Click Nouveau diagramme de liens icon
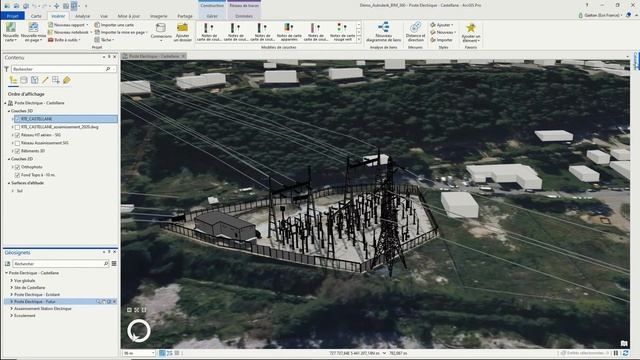Viewport: 640px width, 360px height. click(383, 27)
